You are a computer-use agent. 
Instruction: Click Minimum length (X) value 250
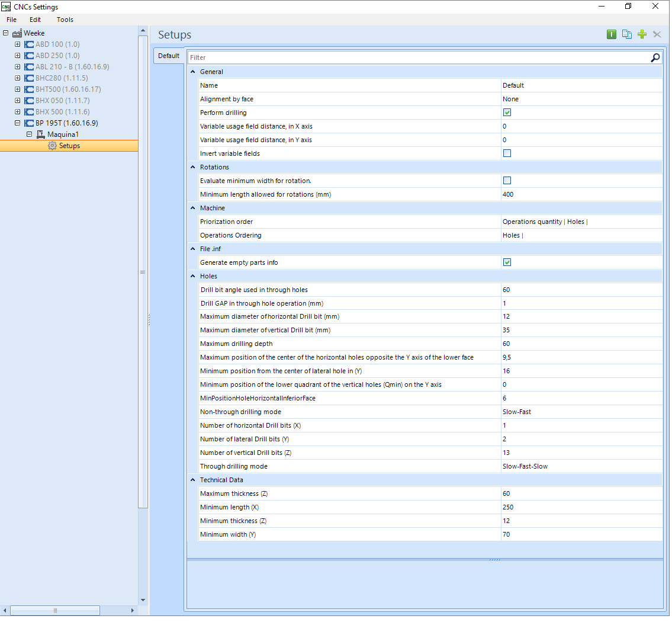click(583, 508)
